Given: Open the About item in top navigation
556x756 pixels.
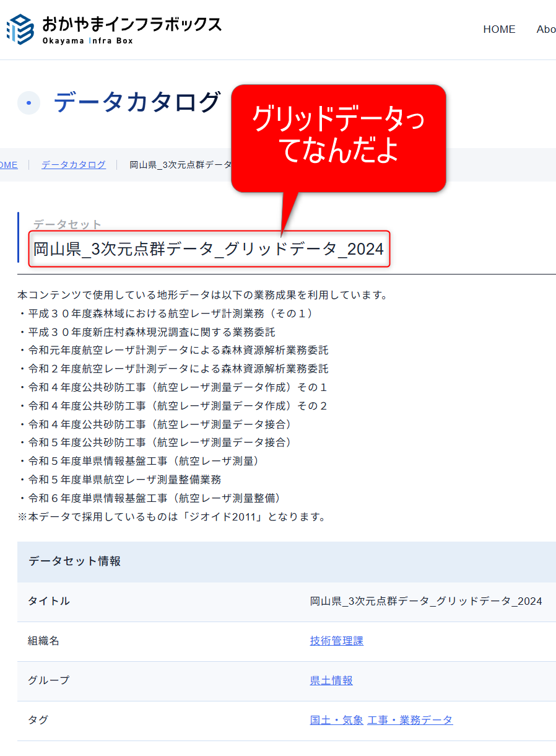Looking at the screenshot, I should pyautogui.click(x=545, y=30).
